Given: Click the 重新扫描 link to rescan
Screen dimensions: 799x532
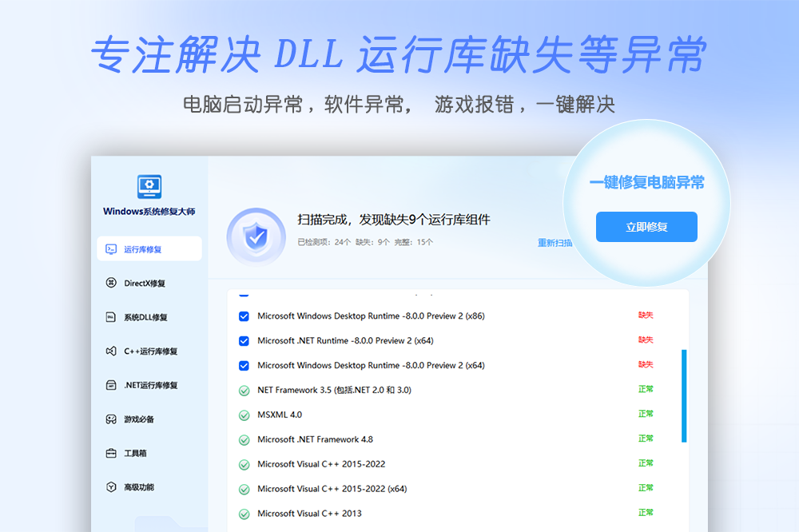Looking at the screenshot, I should pyautogui.click(x=555, y=243).
